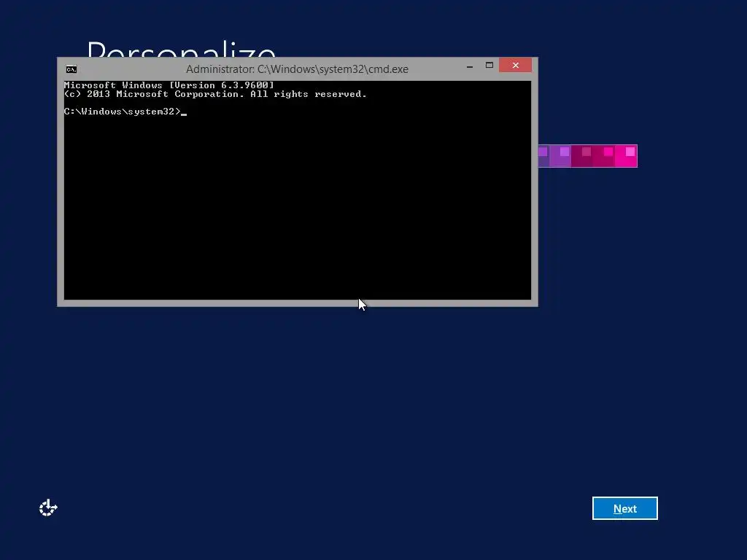Click the 'C:\Windows\system32>' command prompt

tap(123, 112)
